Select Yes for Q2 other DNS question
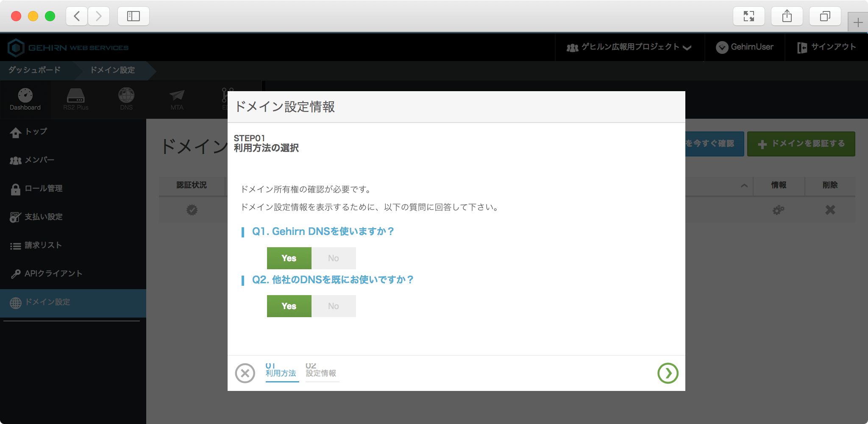This screenshot has height=424, width=868. point(289,306)
